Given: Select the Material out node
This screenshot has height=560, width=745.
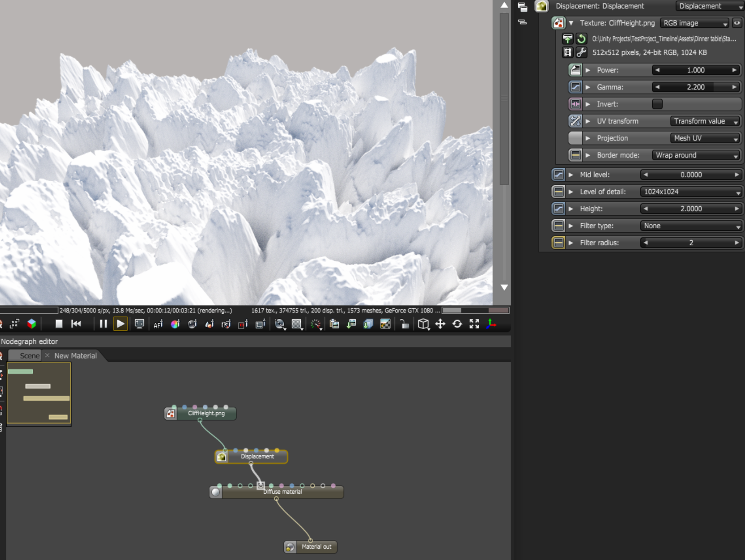Looking at the screenshot, I should click(310, 546).
